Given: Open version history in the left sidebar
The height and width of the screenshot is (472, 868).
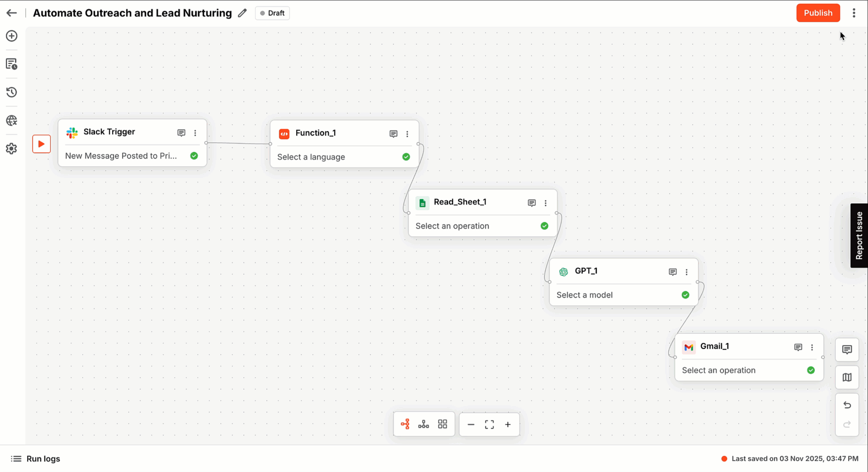Looking at the screenshot, I should click(11, 92).
